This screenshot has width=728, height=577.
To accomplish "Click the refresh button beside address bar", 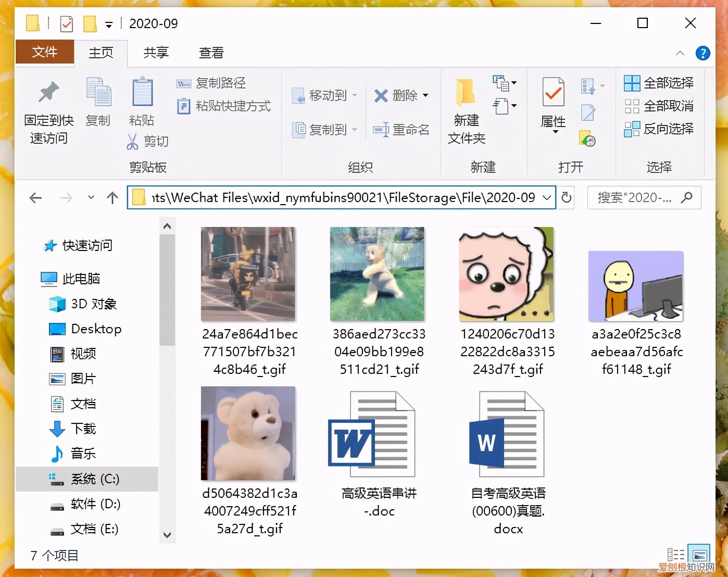I will click(x=566, y=198).
